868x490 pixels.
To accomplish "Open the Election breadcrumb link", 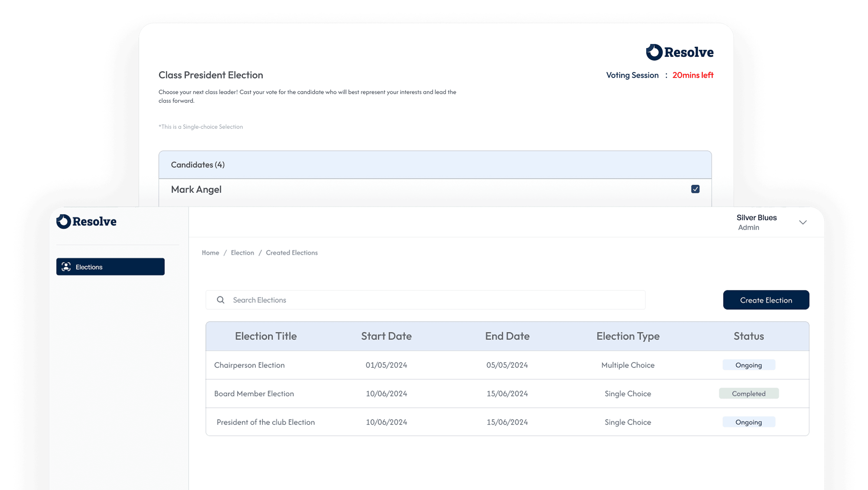I will [242, 253].
